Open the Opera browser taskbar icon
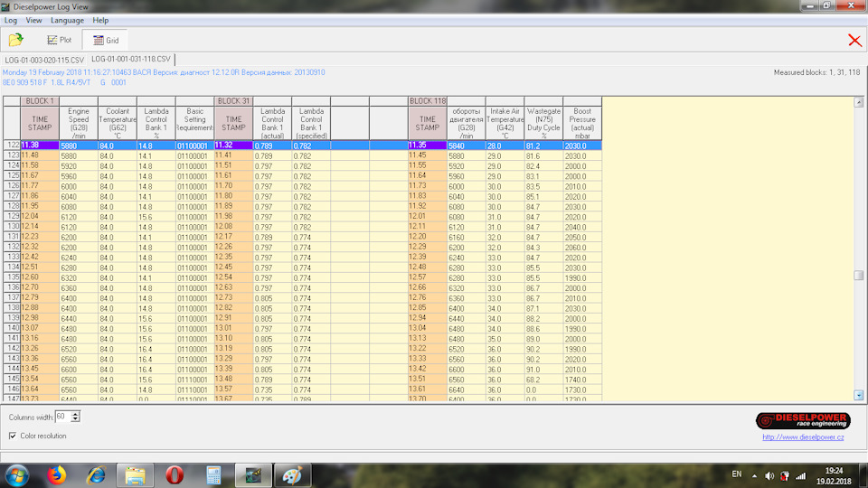Image resolution: width=868 pixels, height=488 pixels. point(175,475)
